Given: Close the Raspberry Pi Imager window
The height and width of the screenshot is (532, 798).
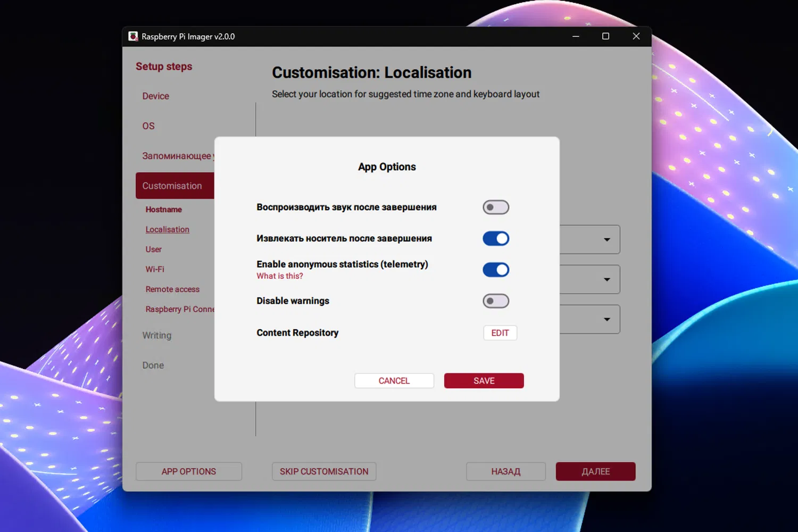Looking at the screenshot, I should (636, 36).
